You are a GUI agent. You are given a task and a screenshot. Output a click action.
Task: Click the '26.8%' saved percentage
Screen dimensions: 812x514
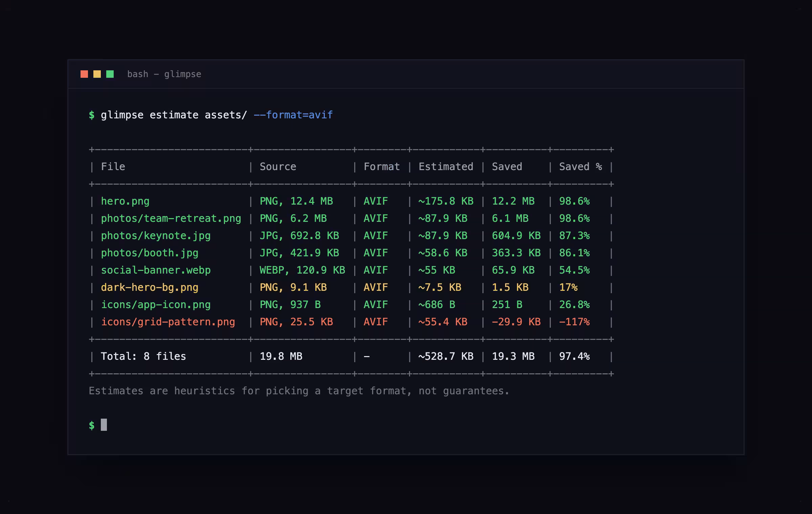click(x=574, y=305)
